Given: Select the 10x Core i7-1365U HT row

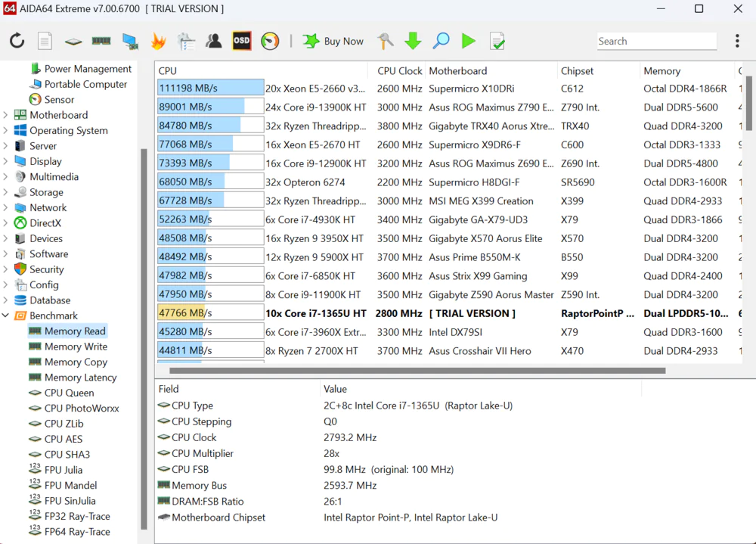Looking at the screenshot, I should tap(450, 313).
